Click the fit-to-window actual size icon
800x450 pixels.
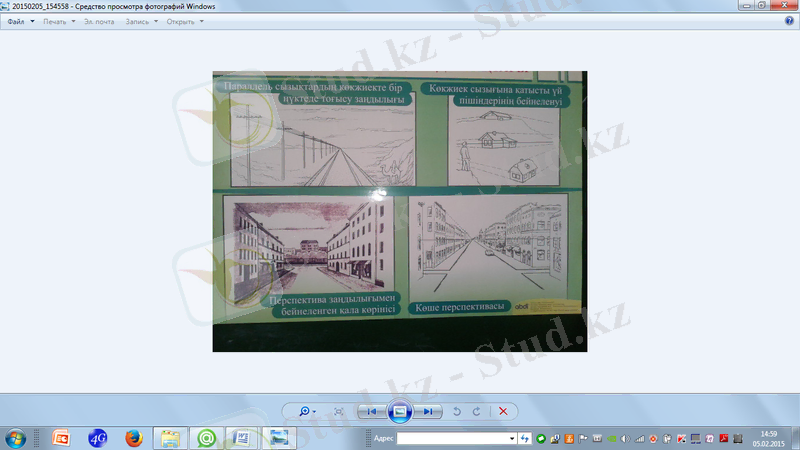pyautogui.click(x=339, y=411)
